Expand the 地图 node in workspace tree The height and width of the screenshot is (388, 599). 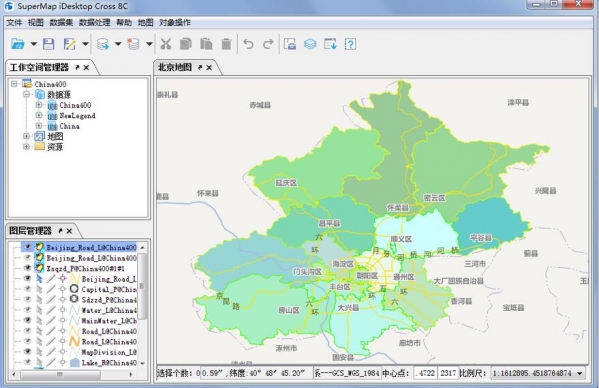pyautogui.click(x=26, y=136)
